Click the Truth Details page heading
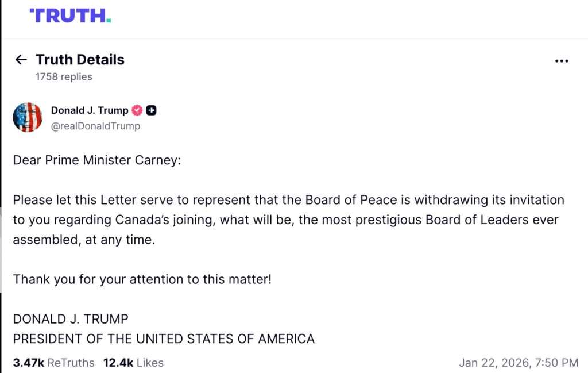 click(x=80, y=60)
